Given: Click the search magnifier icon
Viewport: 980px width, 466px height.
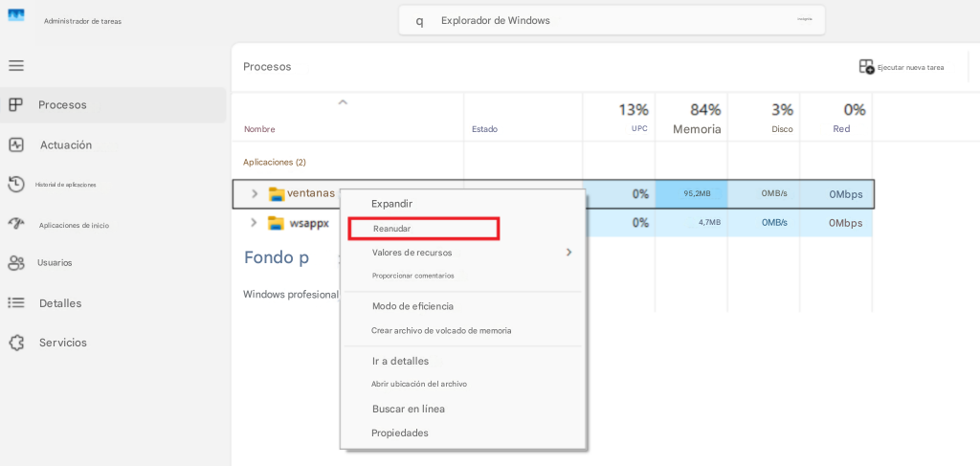Looking at the screenshot, I should pos(419,21).
